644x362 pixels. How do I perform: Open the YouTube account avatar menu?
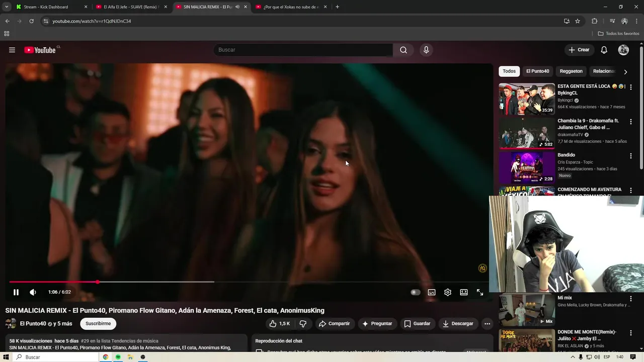623,50
